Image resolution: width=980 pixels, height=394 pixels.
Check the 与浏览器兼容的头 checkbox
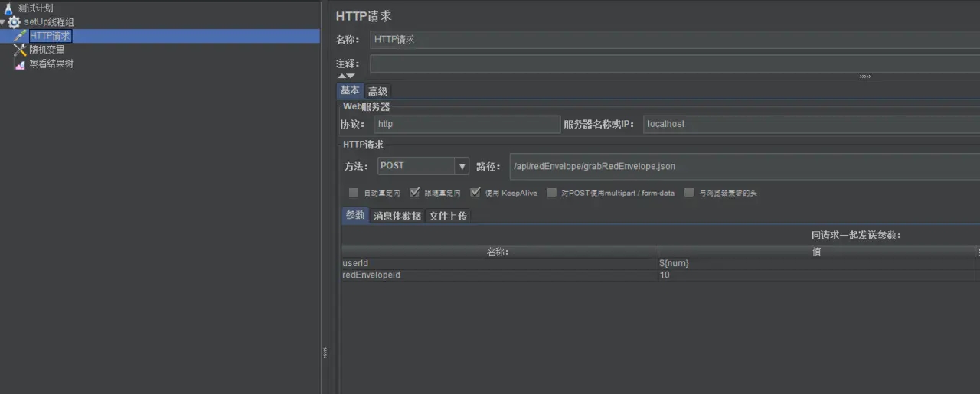(x=689, y=193)
